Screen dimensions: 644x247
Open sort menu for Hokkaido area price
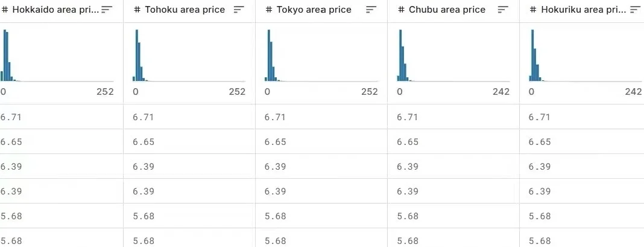[x=107, y=10]
